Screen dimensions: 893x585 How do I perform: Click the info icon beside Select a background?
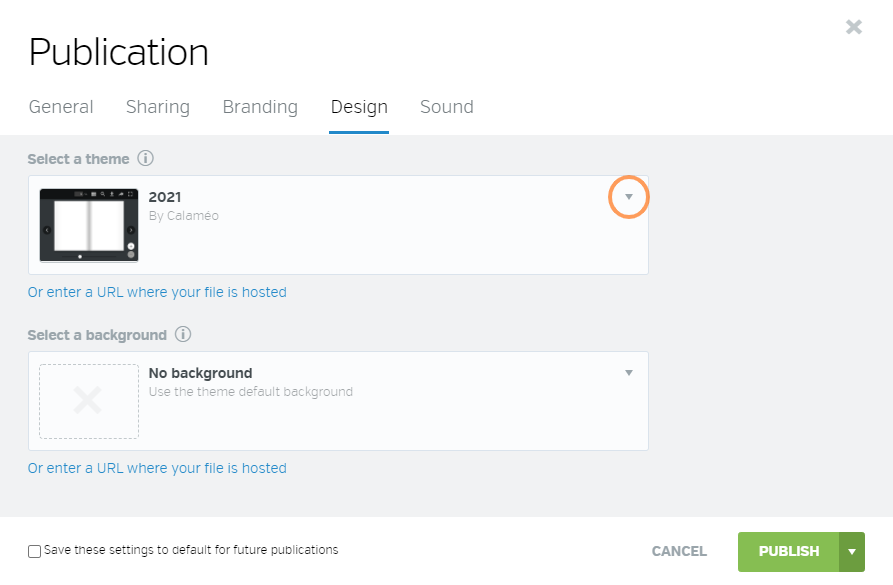183,334
